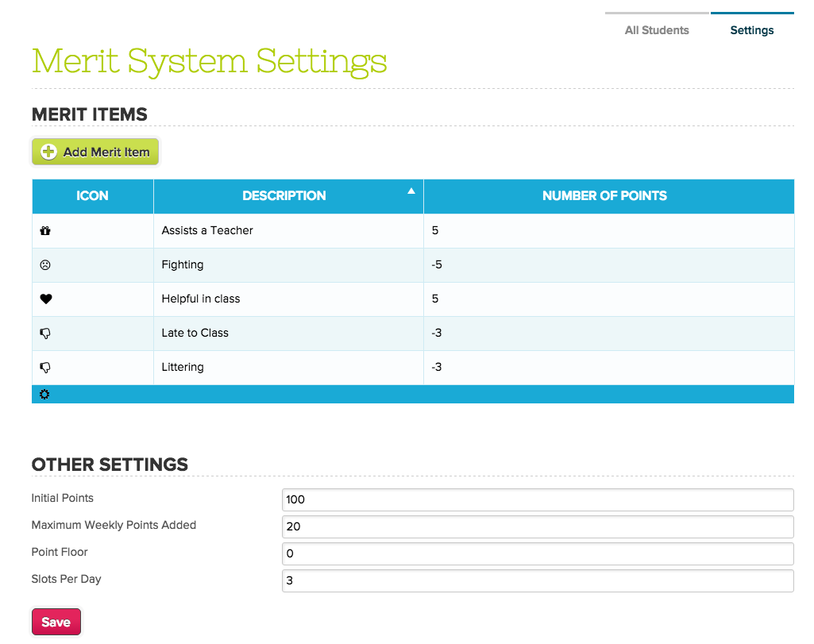Click the Maximum Weekly Points Added field
The height and width of the screenshot is (644, 814).
(x=538, y=526)
